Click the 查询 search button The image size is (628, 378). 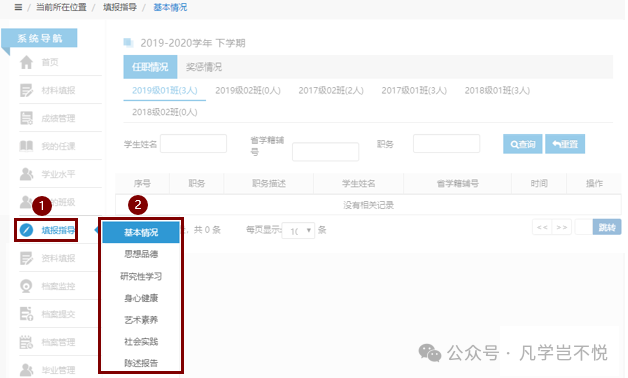tap(523, 144)
